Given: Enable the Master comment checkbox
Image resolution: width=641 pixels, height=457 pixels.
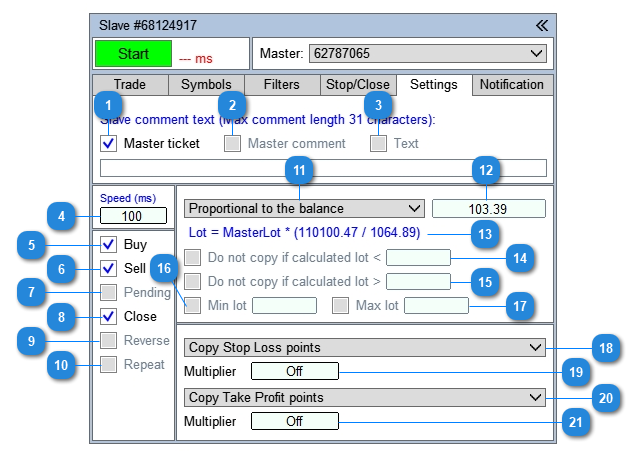Looking at the screenshot, I should [x=233, y=143].
